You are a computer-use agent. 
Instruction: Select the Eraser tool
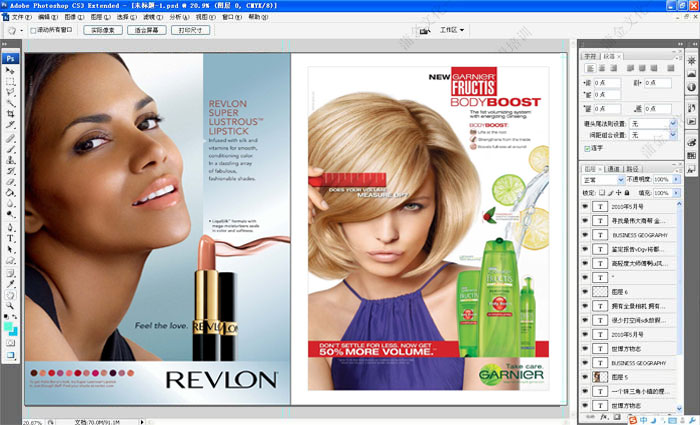pyautogui.click(x=10, y=182)
